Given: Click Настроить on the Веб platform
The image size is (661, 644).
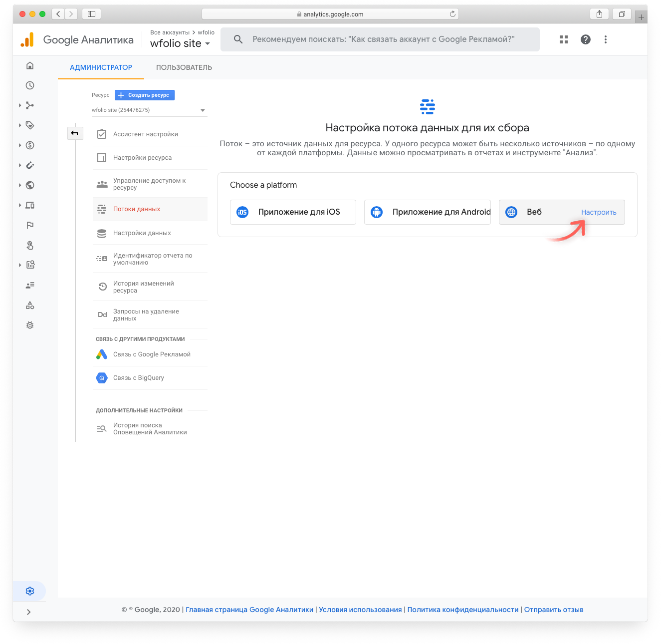Looking at the screenshot, I should click(599, 212).
